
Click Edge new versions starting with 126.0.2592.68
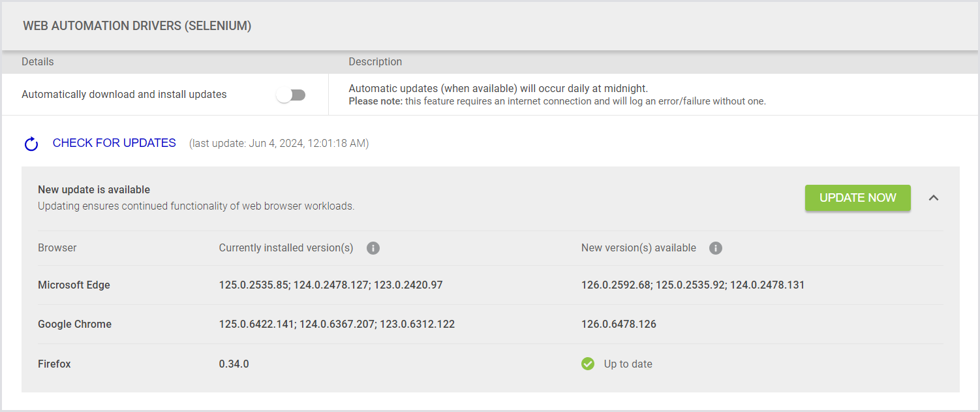(692, 285)
